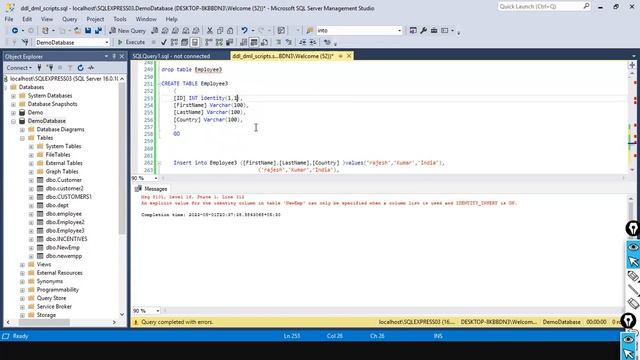Viewport: 640px width, 360px height.
Task: Open the Messages pane 90 % zoom dropdown
Action: click(158, 311)
